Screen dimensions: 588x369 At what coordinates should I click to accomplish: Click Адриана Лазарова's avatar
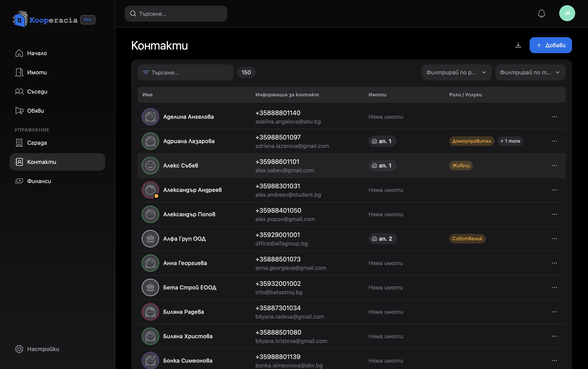click(150, 141)
